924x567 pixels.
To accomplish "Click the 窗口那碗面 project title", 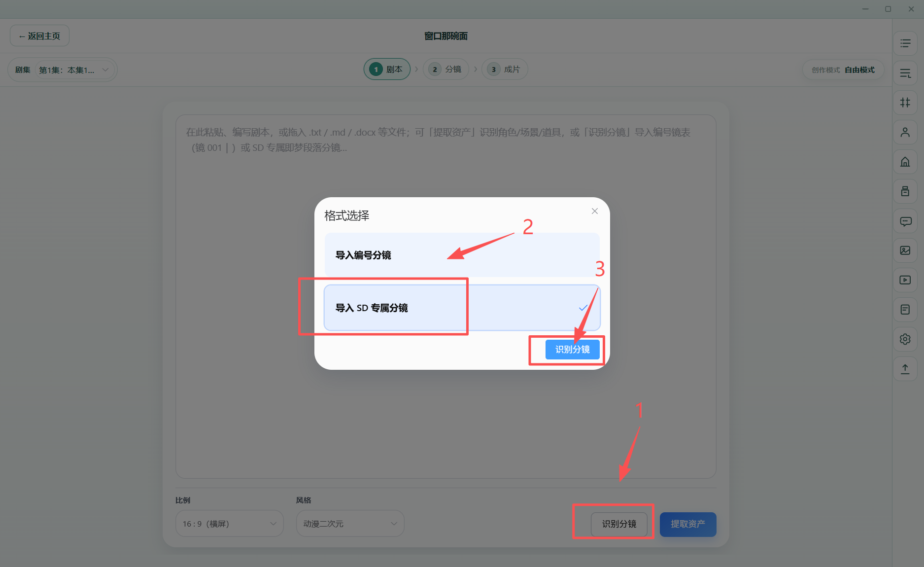I will [x=446, y=36].
